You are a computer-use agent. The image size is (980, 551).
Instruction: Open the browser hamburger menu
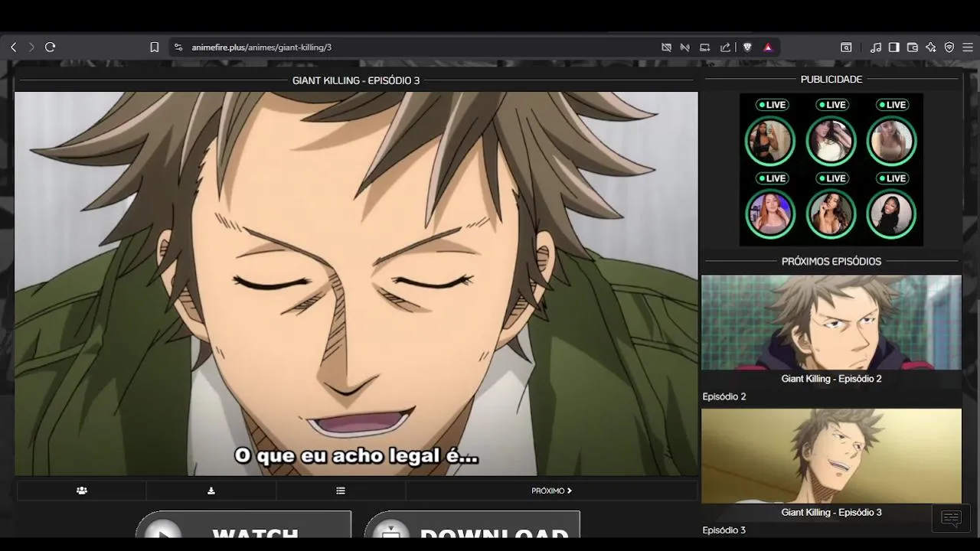(968, 47)
